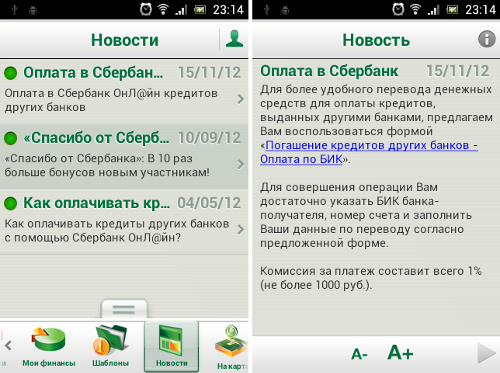Image resolution: width=500 pixels, height=373 pixels.
Task: Show previous bottom menu items with left arrow
Action: [8, 346]
